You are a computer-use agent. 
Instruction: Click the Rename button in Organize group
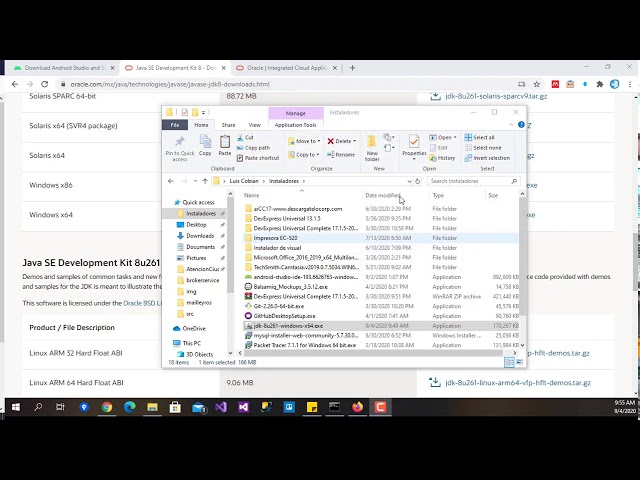(341, 155)
